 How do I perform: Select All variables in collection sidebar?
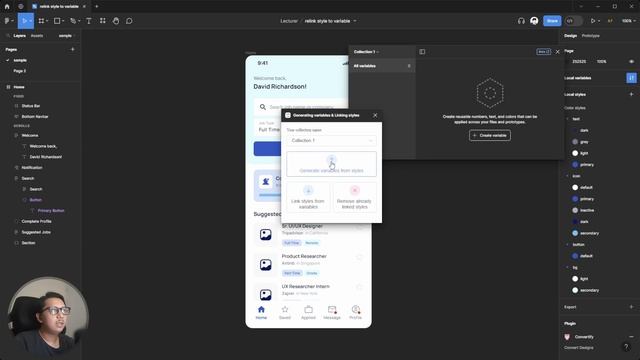[x=382, y=66]
